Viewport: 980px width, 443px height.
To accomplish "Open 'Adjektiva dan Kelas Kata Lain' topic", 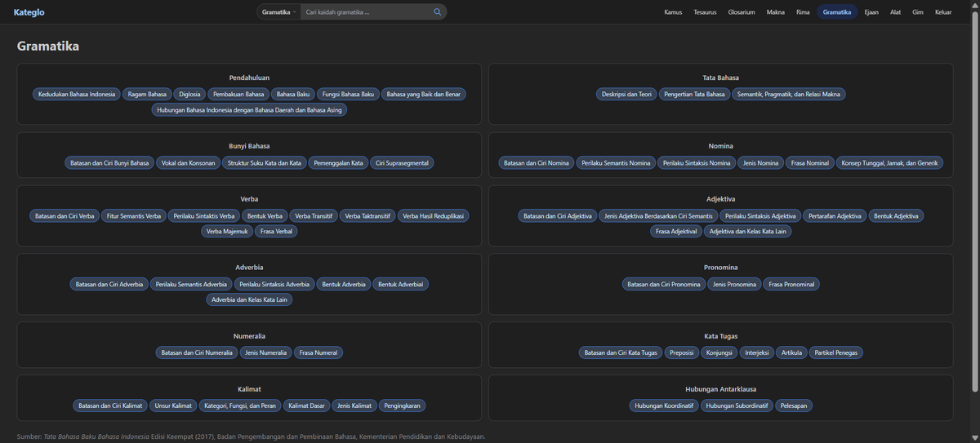I will tap(748, 232).
